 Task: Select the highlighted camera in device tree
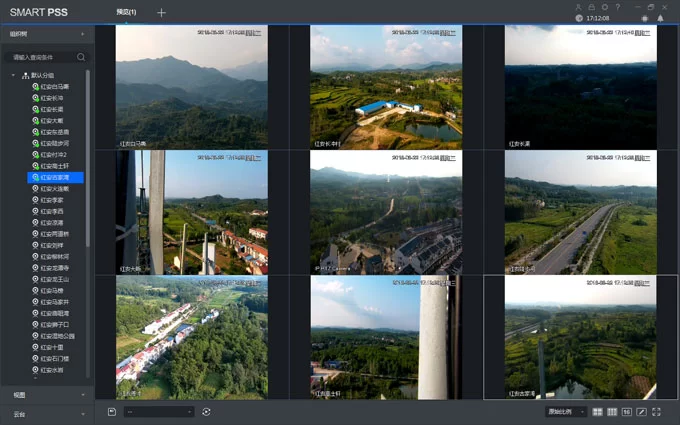point(56,177)
